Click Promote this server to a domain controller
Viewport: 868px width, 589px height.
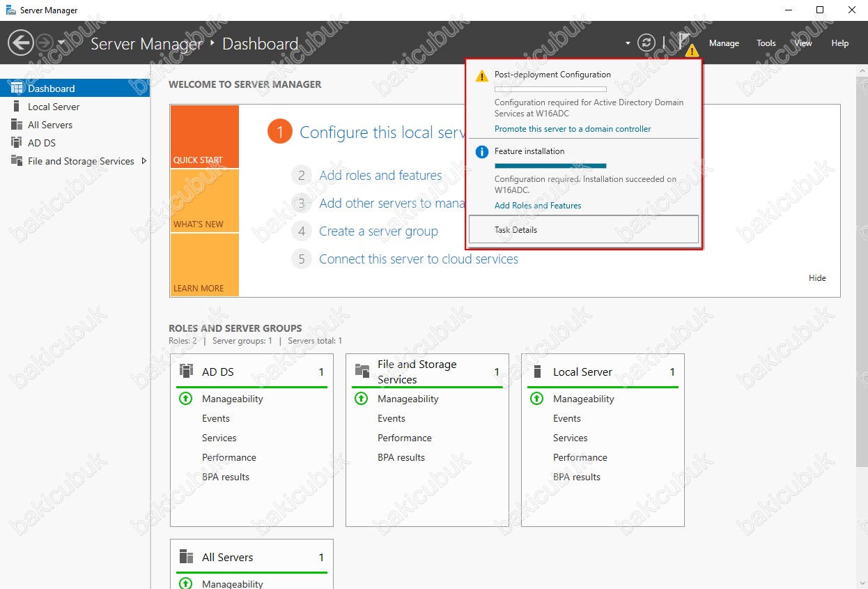pos(573,129)
